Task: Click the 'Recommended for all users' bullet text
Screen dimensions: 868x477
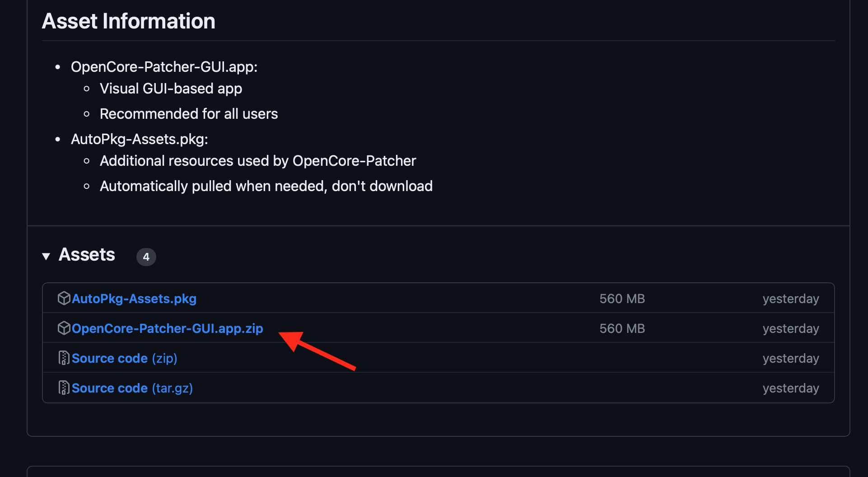Action: (188, 114)
